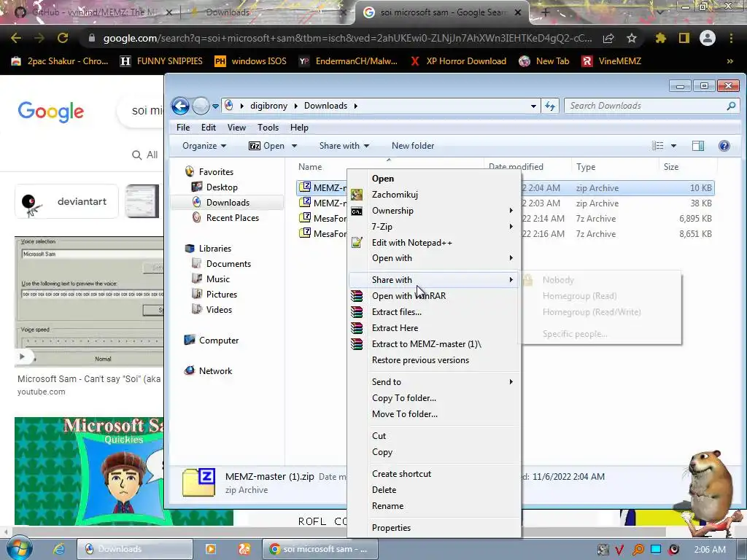Click the red V tray icon
Screen dimensions: 747x560
(620, 550)
